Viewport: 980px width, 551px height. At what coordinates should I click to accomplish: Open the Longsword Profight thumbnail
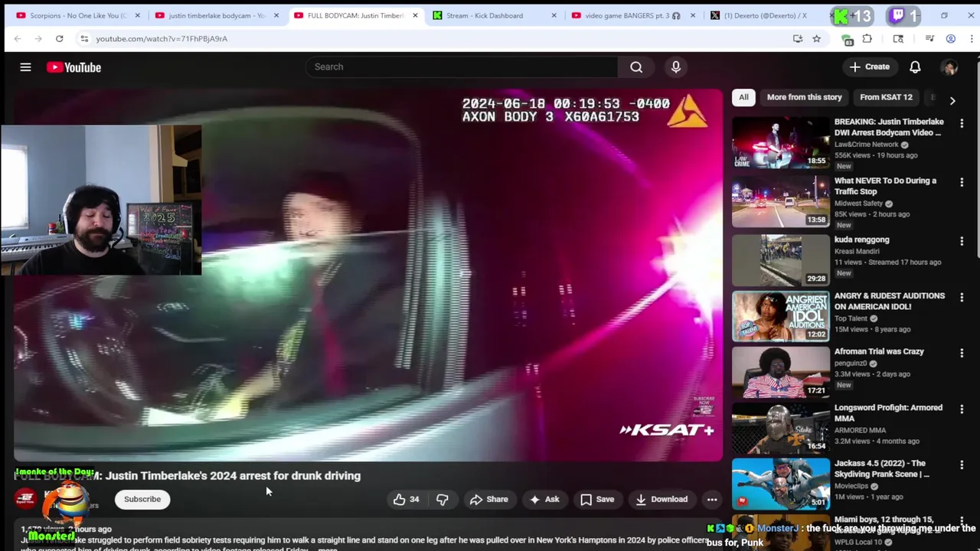coord(780,428)
